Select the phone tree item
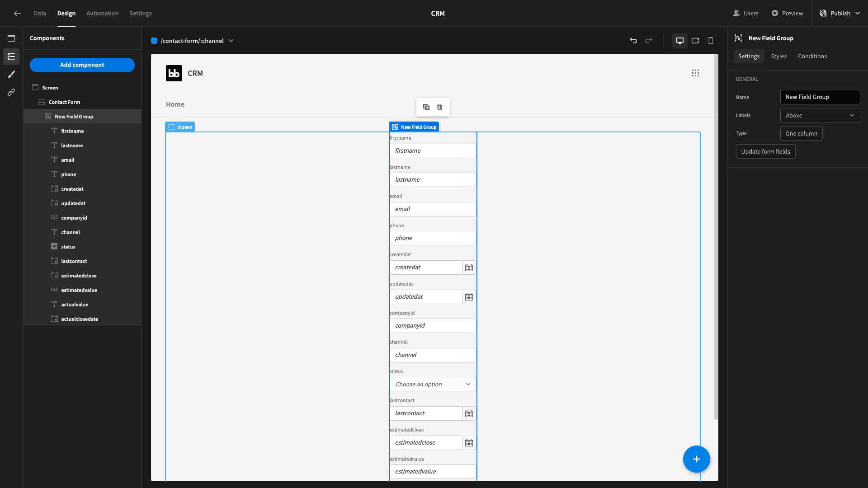Screen dimensions: 868x488 point(82,174)
